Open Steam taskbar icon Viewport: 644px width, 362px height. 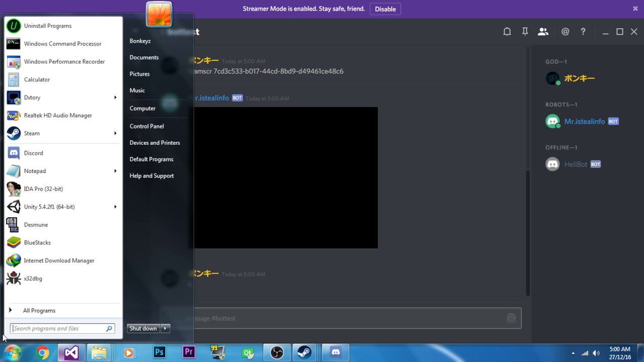click(x=304, y=353)
